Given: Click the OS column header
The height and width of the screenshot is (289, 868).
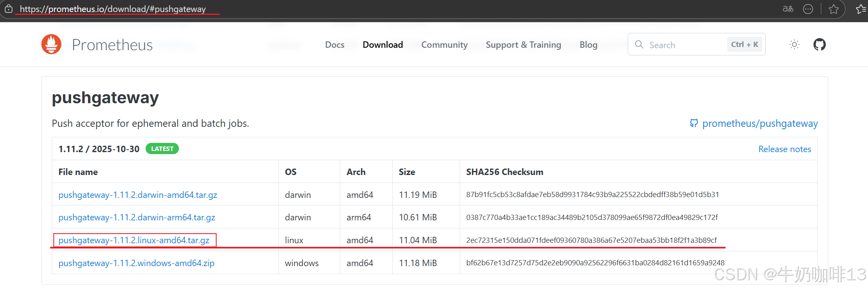Looking at the screenshot, I should tap(291, 172).
